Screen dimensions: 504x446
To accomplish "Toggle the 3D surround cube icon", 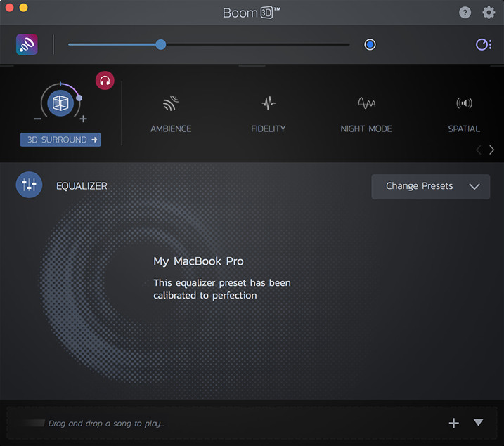I will [x=60, y=103].
